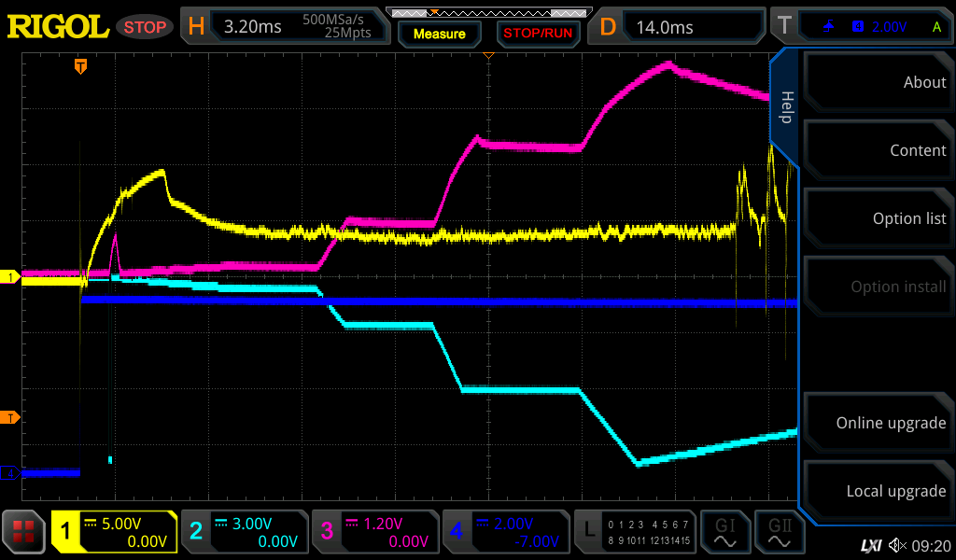Toggle channel 3 magenta 1.20V
Viewport: 956px width, 560px height.
click(x=374, y=532)
